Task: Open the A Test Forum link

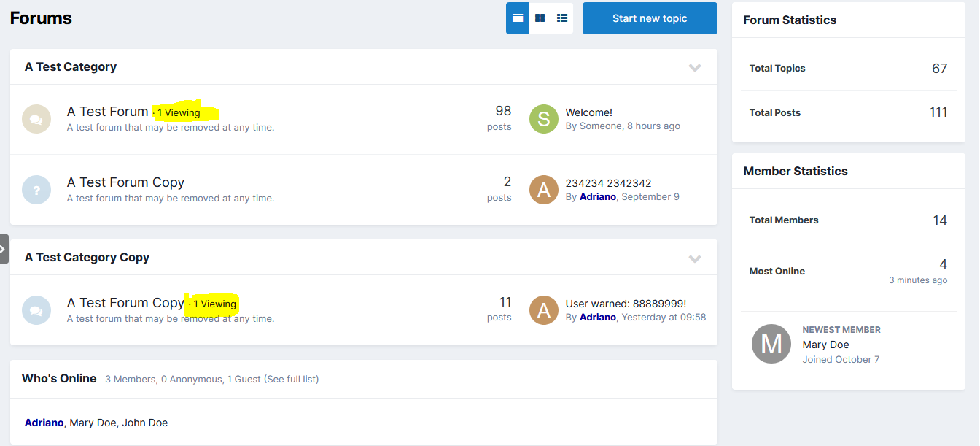Action: [x=107, y=112]
